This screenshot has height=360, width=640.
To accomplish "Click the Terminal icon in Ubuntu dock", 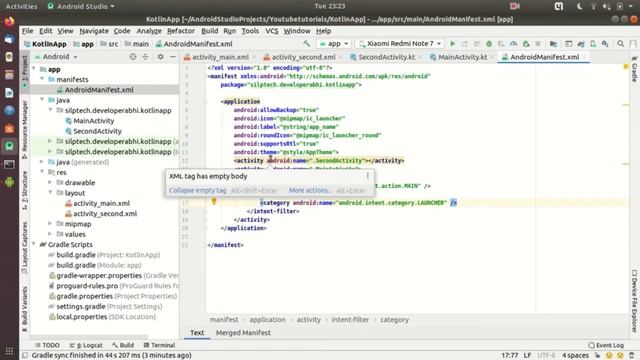I will (x=9, y=164).
